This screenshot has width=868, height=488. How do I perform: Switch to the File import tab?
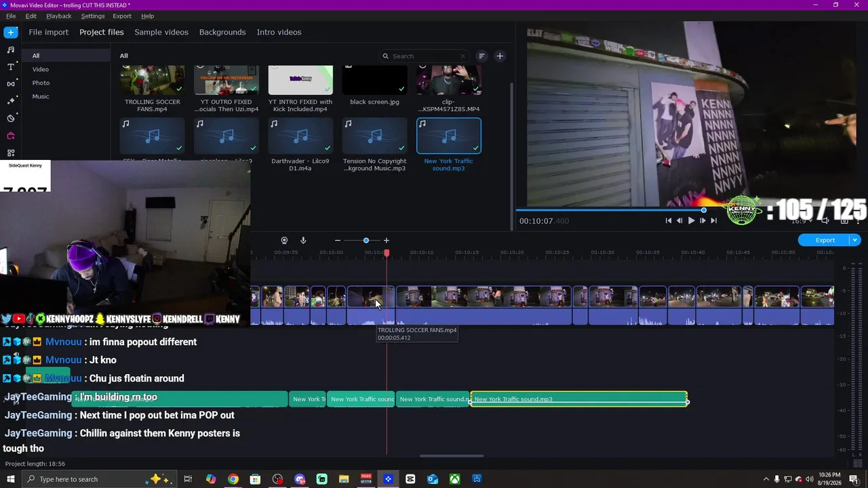[x=49, y=32]
